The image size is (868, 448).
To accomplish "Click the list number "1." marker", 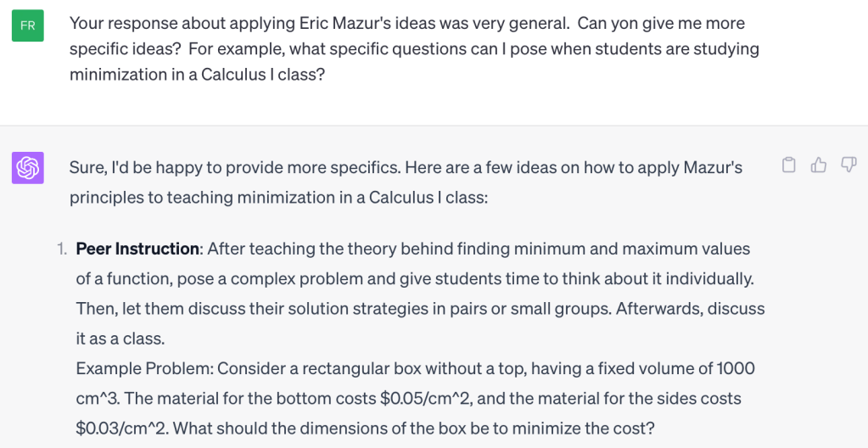I will tap(61, 249).
